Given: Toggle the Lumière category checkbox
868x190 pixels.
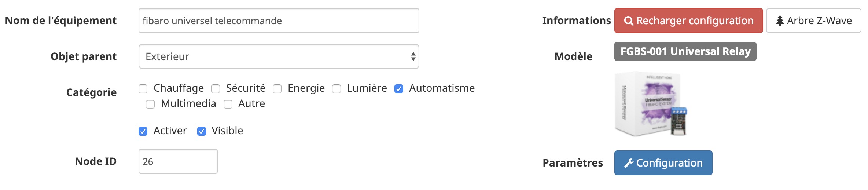Looking at the screenshot, I should [x=336, y=89].
